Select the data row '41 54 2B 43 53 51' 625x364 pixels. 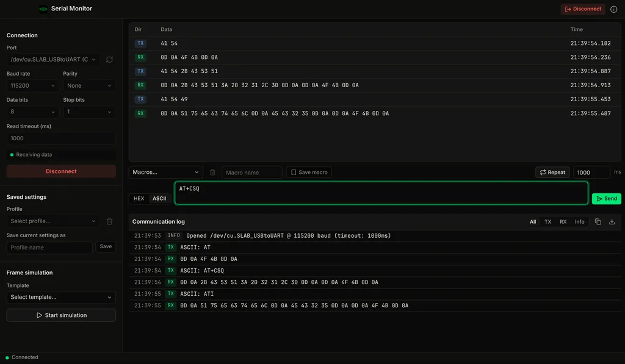click(375, 71)
